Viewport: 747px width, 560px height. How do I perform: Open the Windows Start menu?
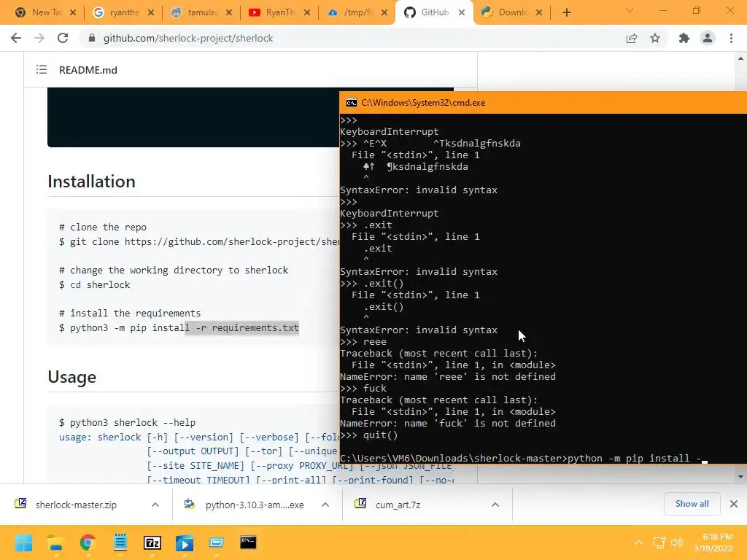pyautogui.click(x=23, y=542)
